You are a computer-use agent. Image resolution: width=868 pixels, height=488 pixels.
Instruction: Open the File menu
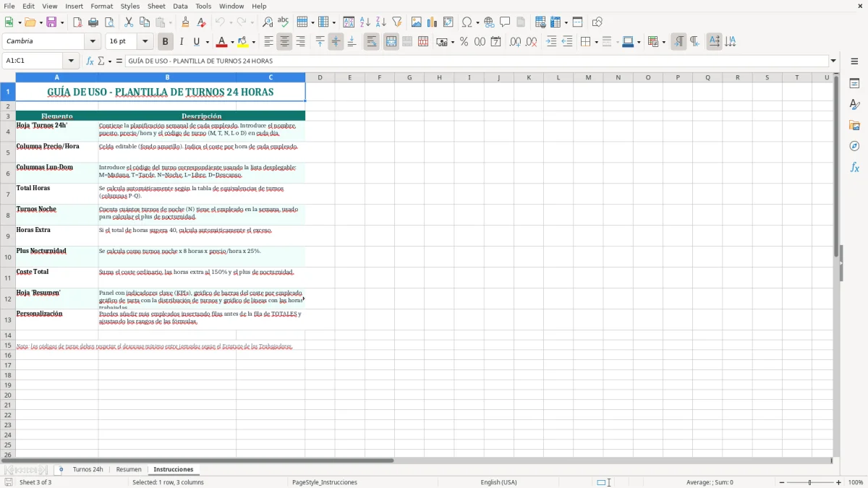[9, 6]
